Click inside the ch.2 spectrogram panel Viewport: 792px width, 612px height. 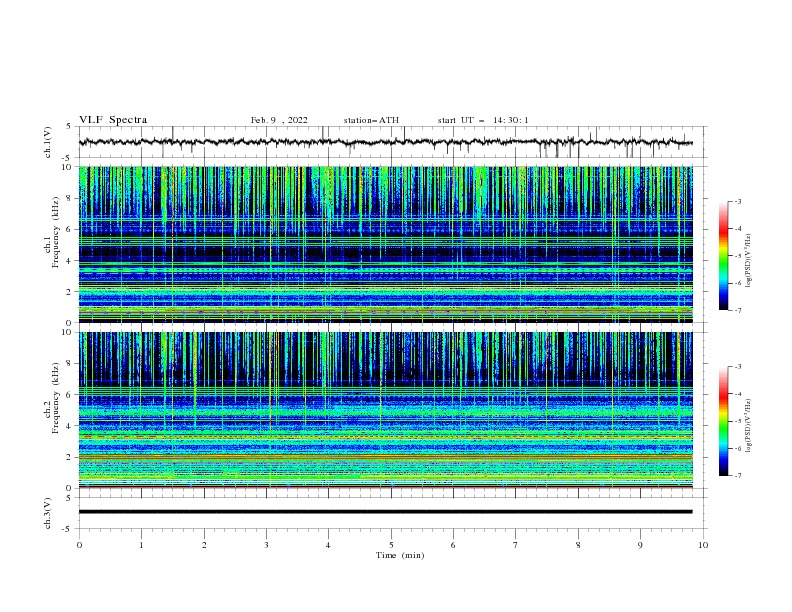[x=385, y=410]
